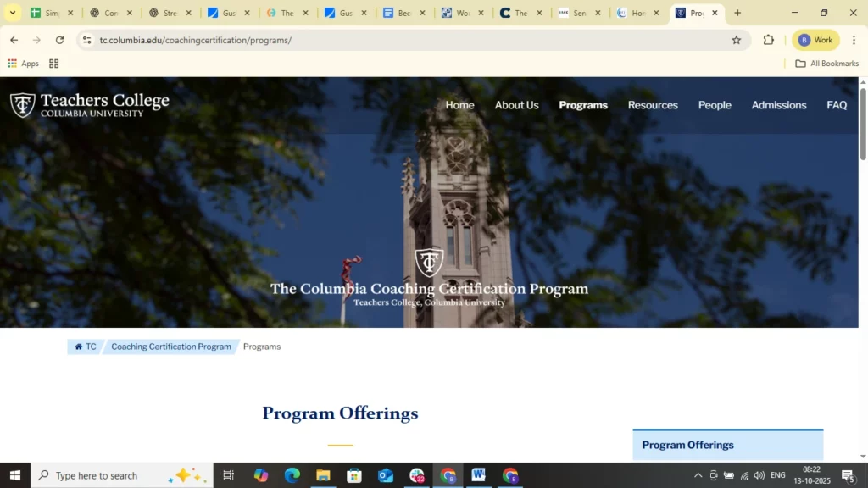Click the home icon in the TC breadcrumb
This screenshot has height=488, width=868.
[79, 347]
